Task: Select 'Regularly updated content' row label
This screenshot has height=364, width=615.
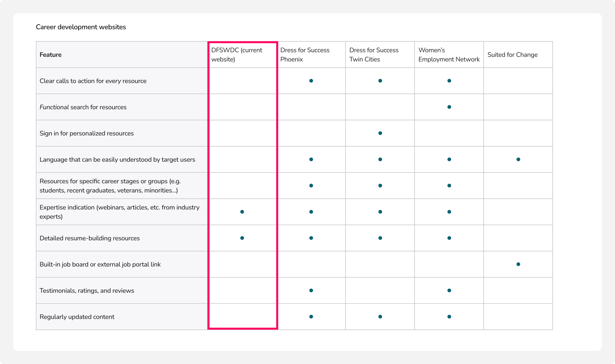Action: [x=77, y=317]
